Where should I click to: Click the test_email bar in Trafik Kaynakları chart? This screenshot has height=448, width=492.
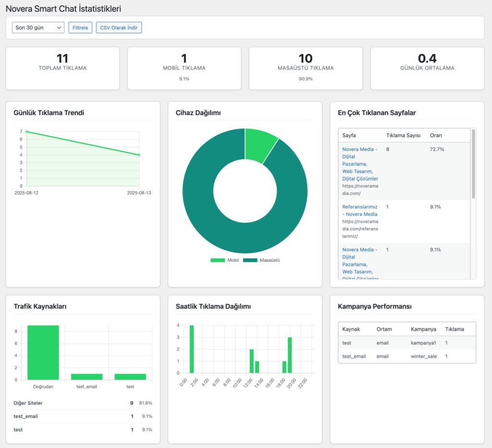point(86,377)
